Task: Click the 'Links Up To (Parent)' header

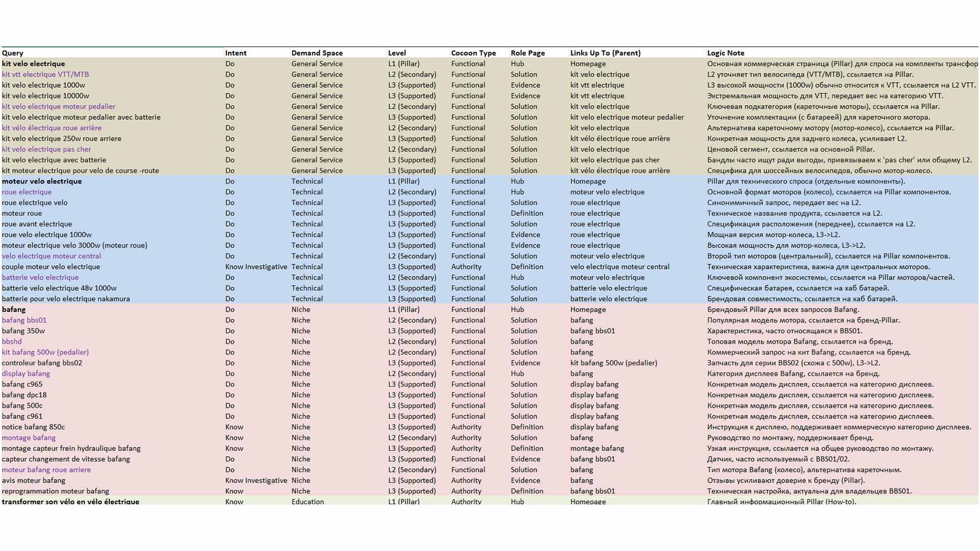Action: [x=605, y=53]
